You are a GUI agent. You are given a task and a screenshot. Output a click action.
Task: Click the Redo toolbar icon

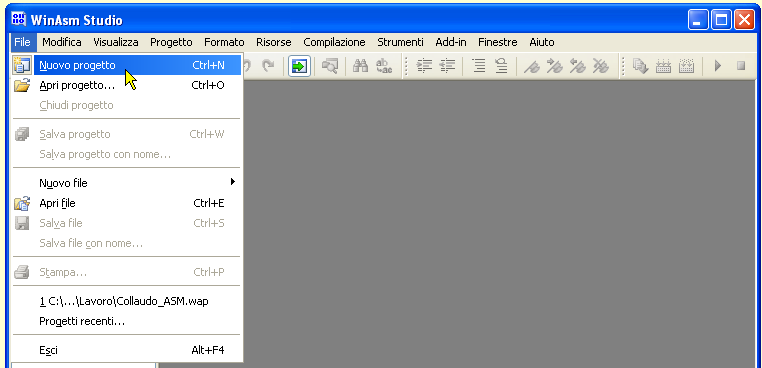tap(268, 66)
